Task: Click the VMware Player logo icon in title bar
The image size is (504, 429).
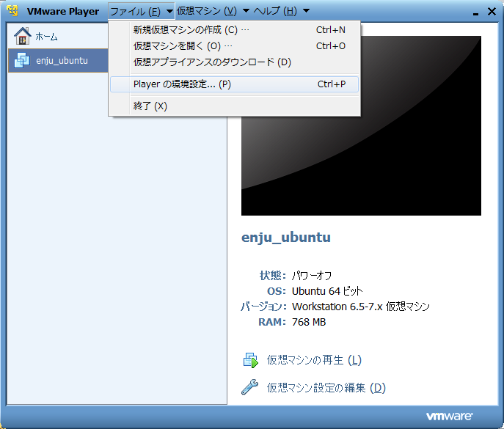Action: 12,10
